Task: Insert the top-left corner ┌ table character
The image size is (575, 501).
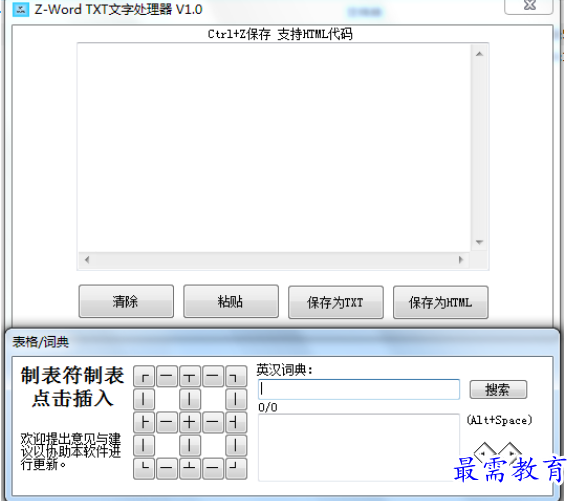Action: (144, 376)
